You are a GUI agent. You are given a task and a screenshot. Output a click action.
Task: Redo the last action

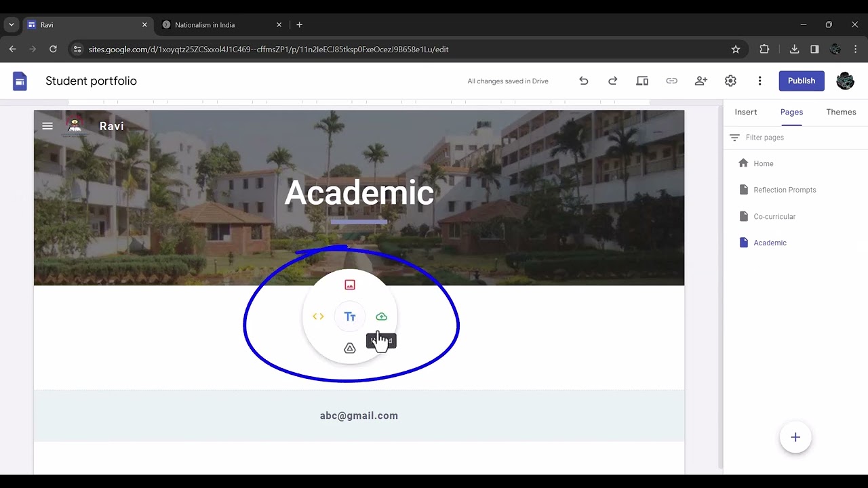tap(613, 81)
